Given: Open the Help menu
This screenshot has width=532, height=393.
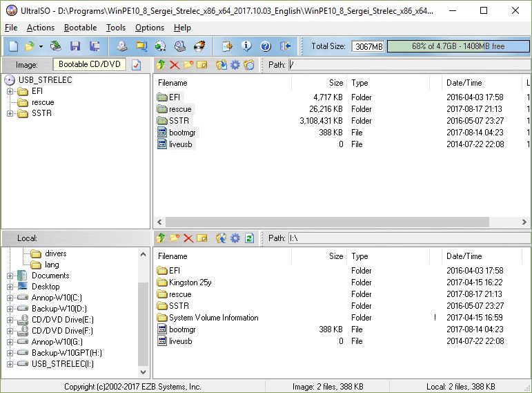Looking at the screenshot, I should (x=182, y=28).
